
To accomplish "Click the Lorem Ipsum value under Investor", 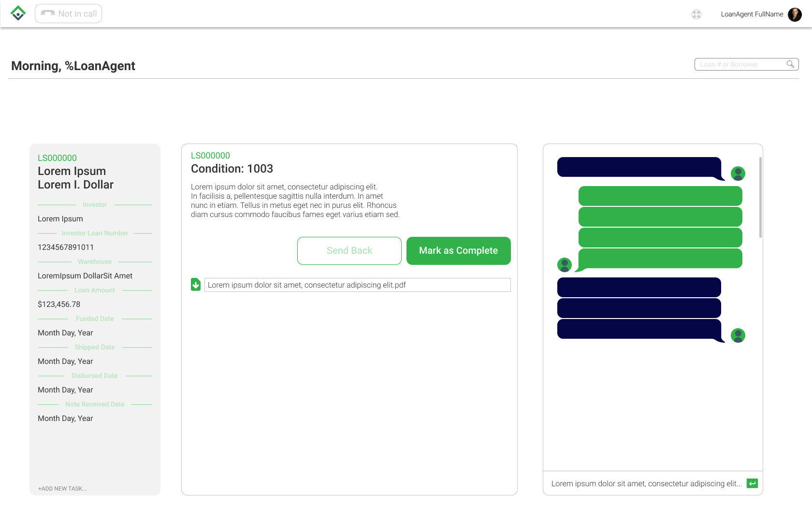I will click(x=60, y=219).
